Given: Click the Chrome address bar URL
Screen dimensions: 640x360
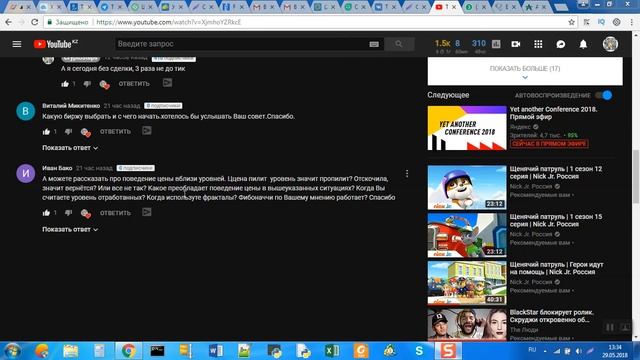Looking at the screenshot, I should pyautogui.click(x=169, y=22).
